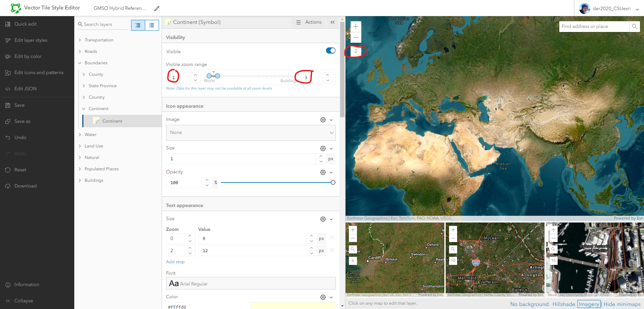Viewport: 644px width, 309px height.
Task: Toggle the Visible switch off
Action: pyautogui.click(x=331, y=50)
